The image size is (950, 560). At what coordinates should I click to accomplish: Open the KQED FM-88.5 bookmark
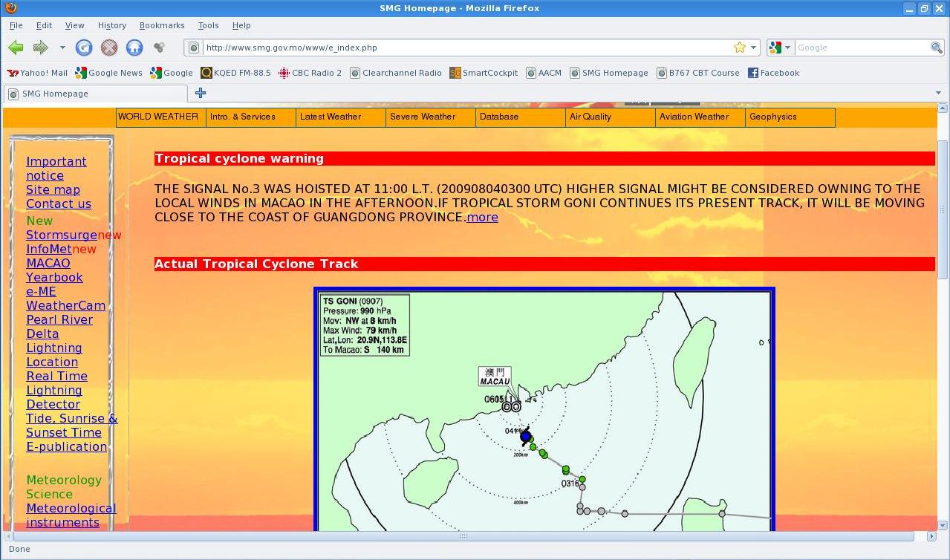[x=235, y=73]
